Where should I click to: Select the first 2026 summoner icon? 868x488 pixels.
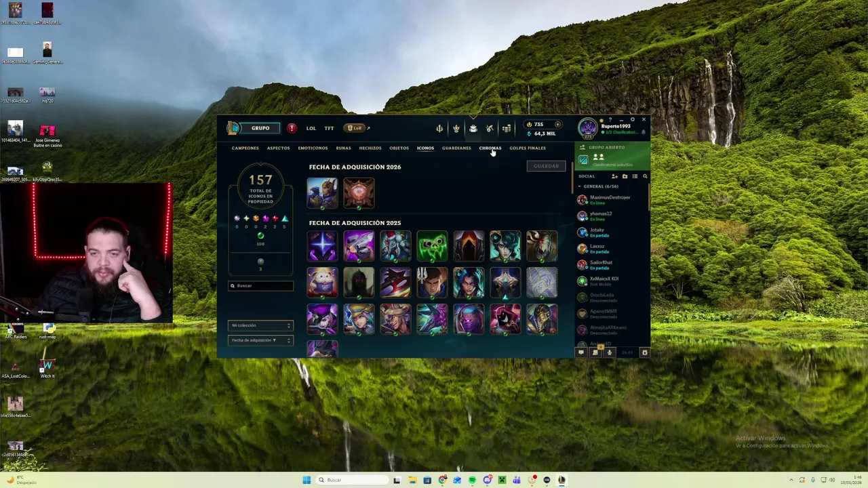(322, 193)
